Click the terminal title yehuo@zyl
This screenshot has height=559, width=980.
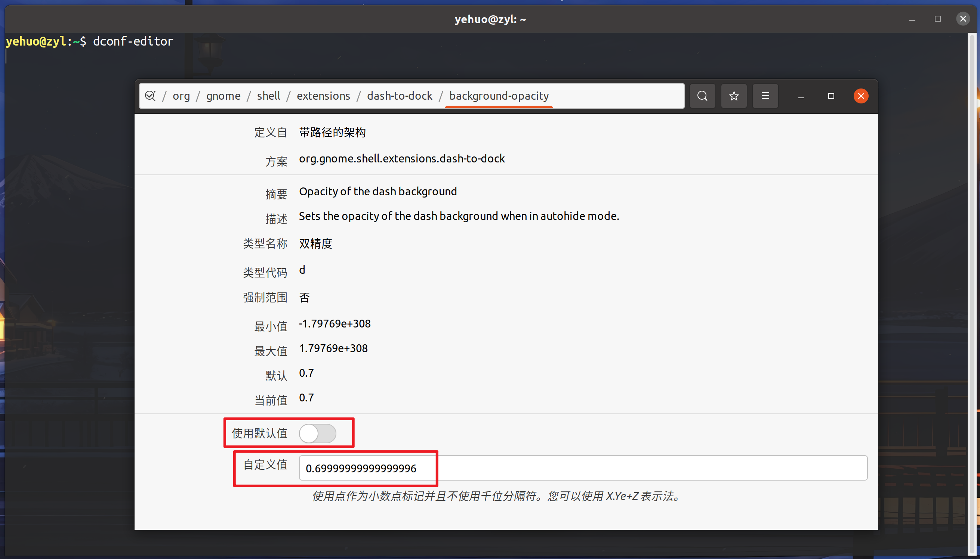pos(490,19)
